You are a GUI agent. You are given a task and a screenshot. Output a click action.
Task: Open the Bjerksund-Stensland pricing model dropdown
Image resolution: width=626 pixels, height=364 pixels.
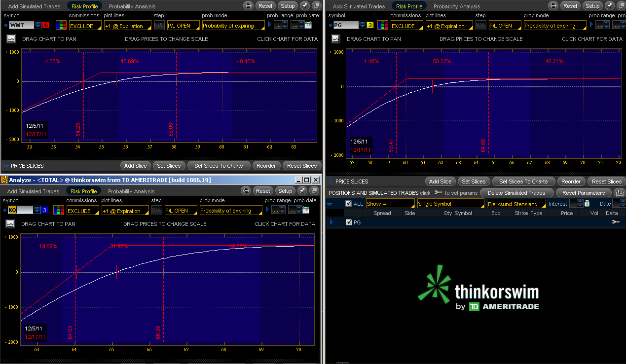tap(516, 204)
